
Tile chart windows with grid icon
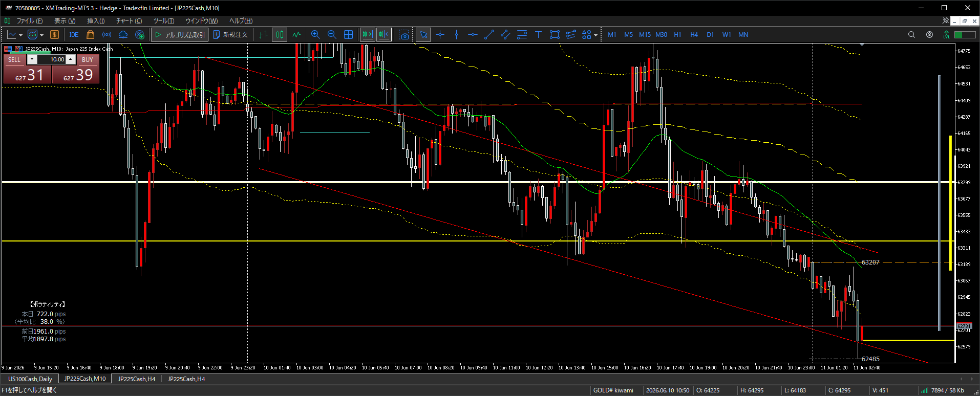(348, 35)
